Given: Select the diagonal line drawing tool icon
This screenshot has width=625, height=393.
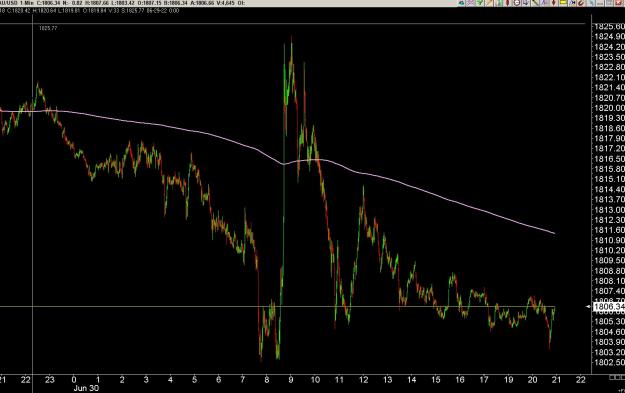Looking at the screenshot, I should click(535, 3).
